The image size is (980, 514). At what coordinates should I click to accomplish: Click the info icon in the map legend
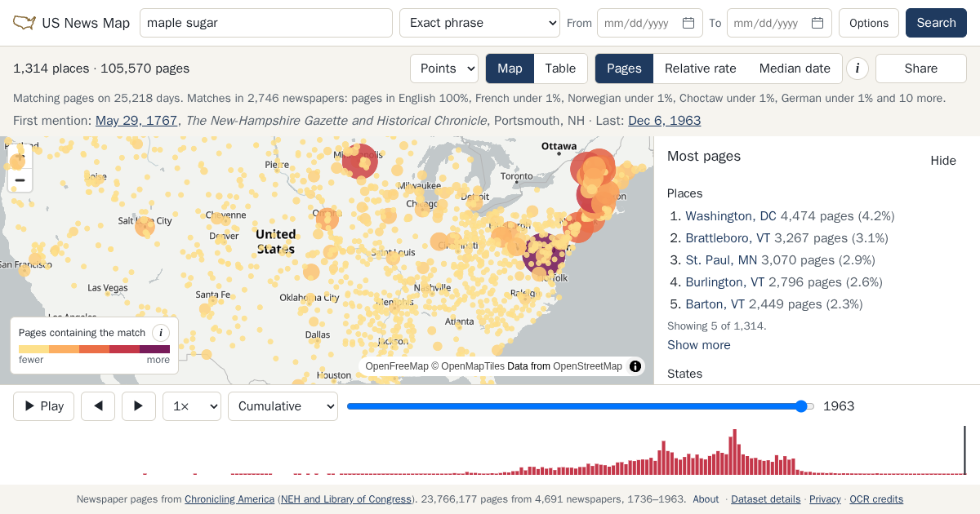click(x=161, y=333)
